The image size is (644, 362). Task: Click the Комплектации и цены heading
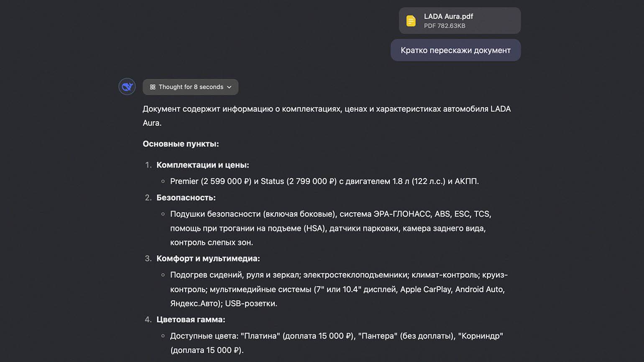click(x=203, y=165)
